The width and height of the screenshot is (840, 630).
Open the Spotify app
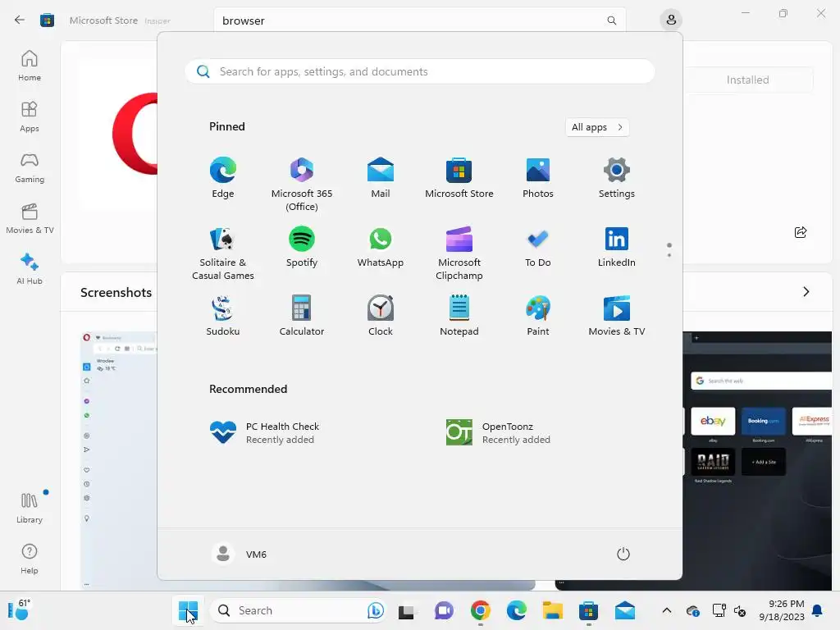click(x=302, y=248)
